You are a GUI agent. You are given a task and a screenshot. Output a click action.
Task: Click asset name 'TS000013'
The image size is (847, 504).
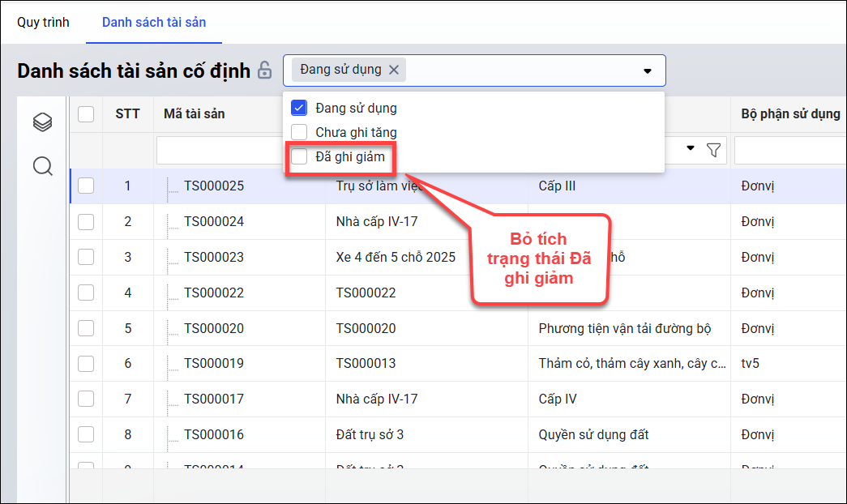click(x=366, y=364)
